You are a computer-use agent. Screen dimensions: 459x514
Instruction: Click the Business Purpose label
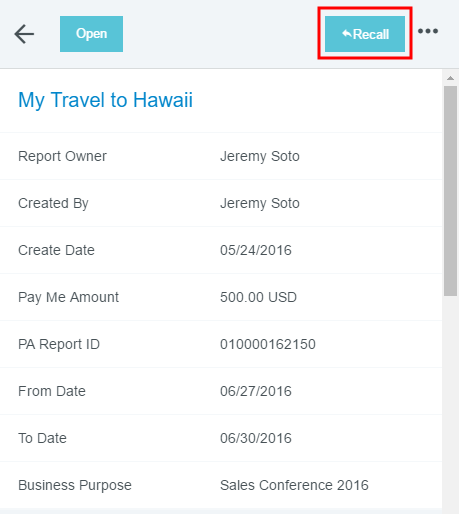click(75, 485)
